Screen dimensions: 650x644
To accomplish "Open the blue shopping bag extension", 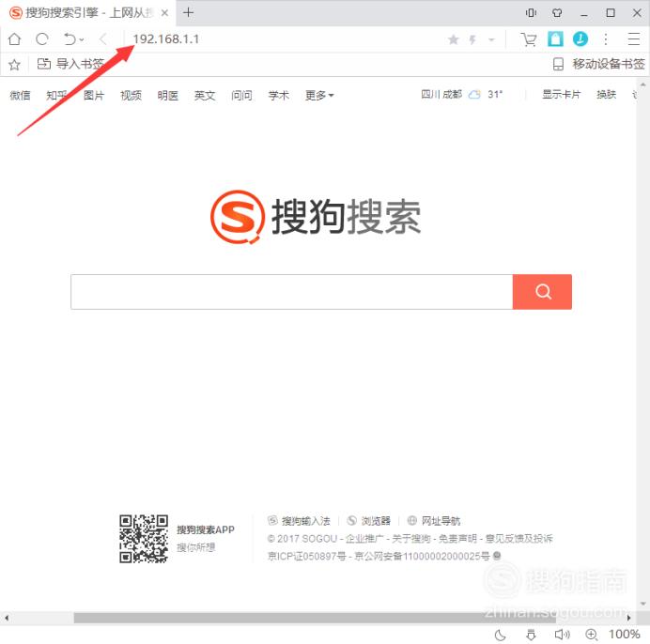I will tap(555, 38).
